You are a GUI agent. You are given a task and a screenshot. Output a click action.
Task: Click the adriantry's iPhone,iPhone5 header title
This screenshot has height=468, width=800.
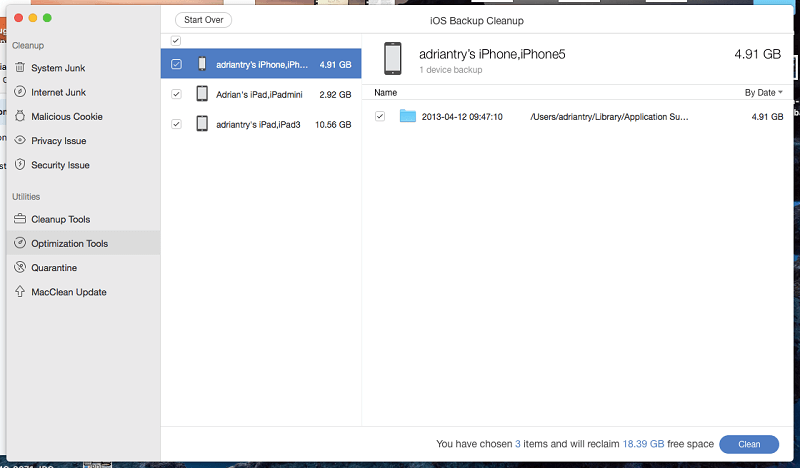click(x=492, y=54)
